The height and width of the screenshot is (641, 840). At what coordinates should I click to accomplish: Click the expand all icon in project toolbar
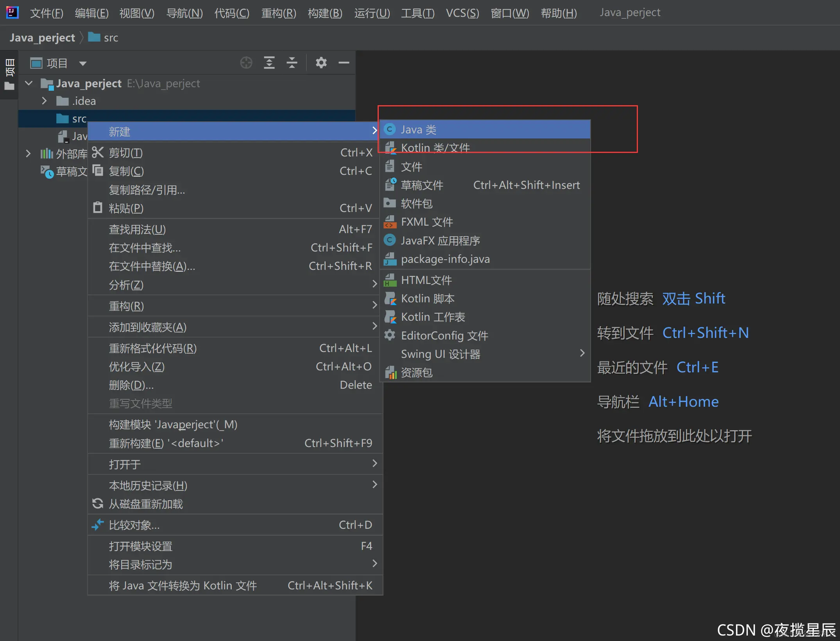tap(269, 63)
